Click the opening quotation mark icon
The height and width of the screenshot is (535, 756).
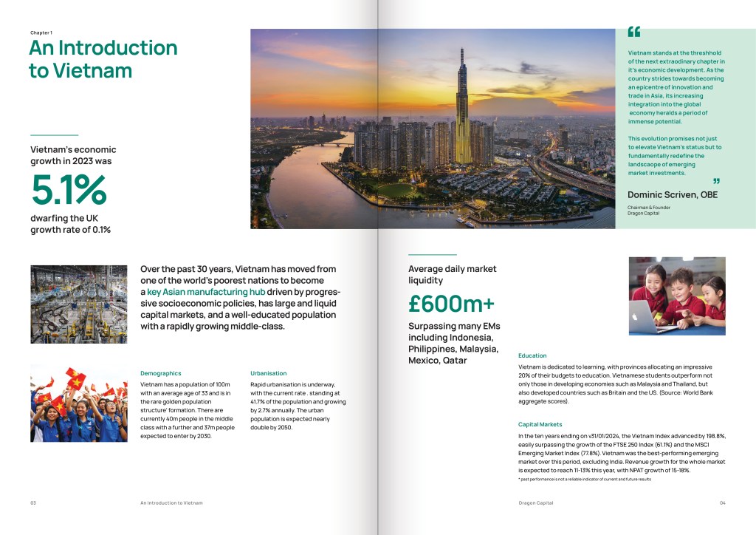pyautogui.click(x=633, y=33)
